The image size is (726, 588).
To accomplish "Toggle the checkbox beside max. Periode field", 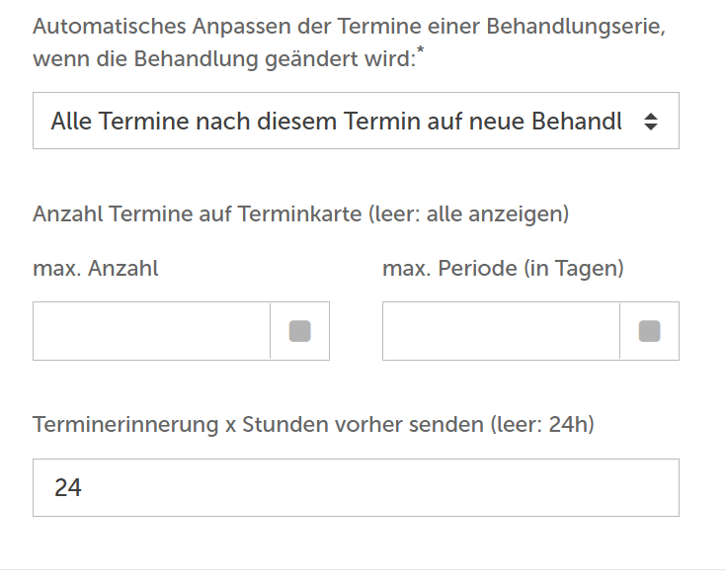I will pyautogui.click(x=649, y=331).
